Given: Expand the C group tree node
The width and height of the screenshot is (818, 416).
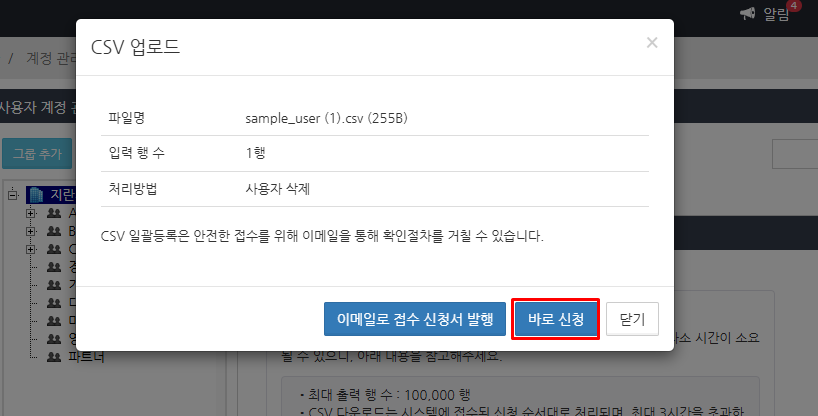Looking at the screenshot, I should click(31, 249).
